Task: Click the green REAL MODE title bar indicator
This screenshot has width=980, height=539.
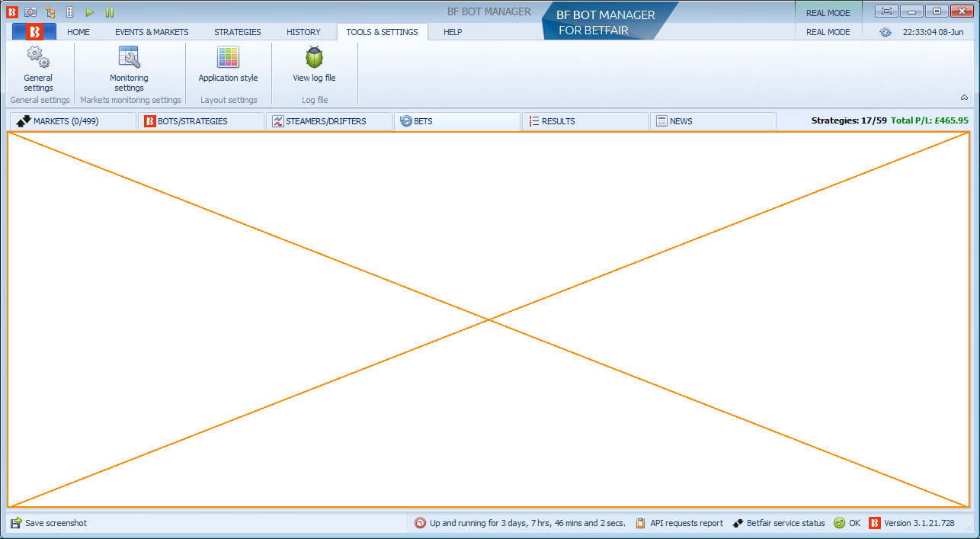Action: 828,12
